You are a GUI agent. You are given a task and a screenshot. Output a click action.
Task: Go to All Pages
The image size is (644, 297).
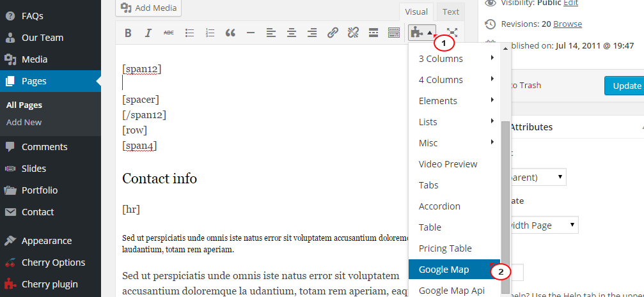tap(24, 105)
